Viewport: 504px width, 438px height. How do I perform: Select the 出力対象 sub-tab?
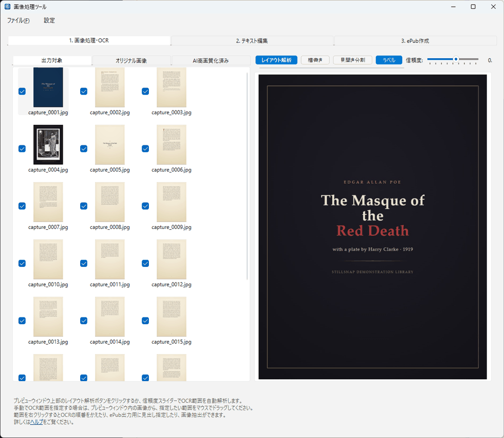[52, 61]
